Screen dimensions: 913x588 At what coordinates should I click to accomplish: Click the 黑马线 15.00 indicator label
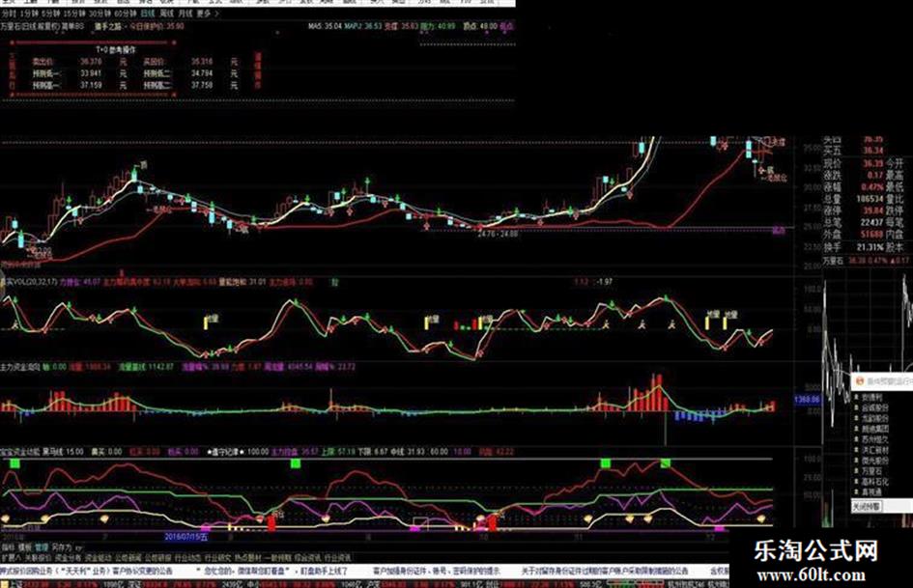63,452
